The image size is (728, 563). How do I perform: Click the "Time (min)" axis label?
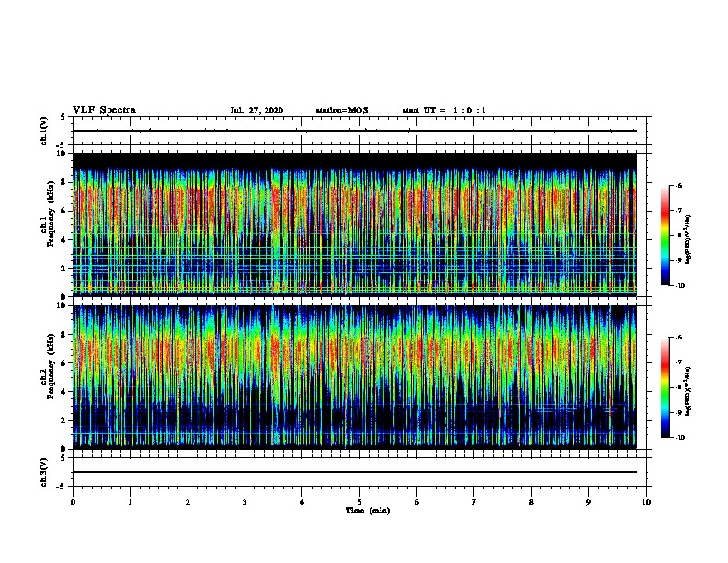(x=368, y=511)
